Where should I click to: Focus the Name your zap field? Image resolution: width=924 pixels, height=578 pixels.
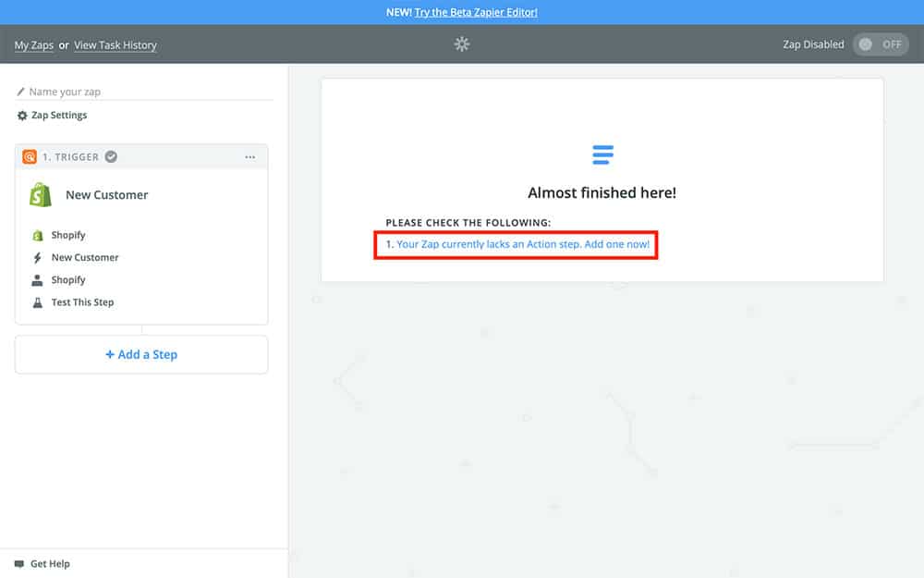(x=148, y=92)
